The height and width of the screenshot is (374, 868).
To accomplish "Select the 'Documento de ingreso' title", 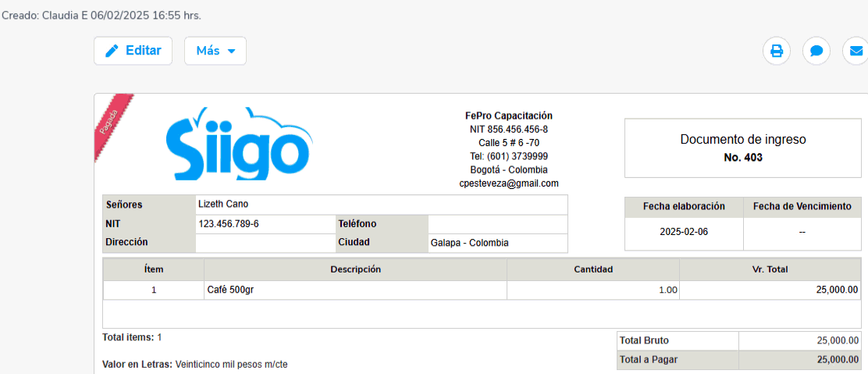I will [x=743, y=140].
